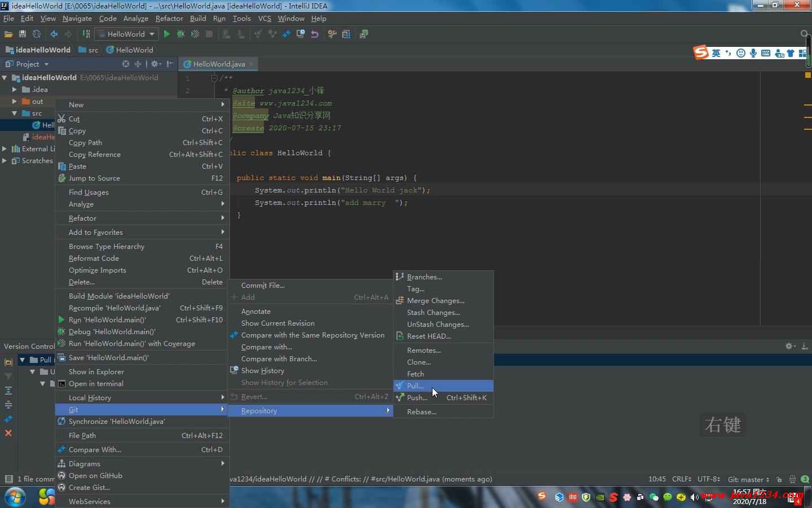Start Debug with the bug icon
This screenshot has height=508, width=812.
(x=180, y=34)
